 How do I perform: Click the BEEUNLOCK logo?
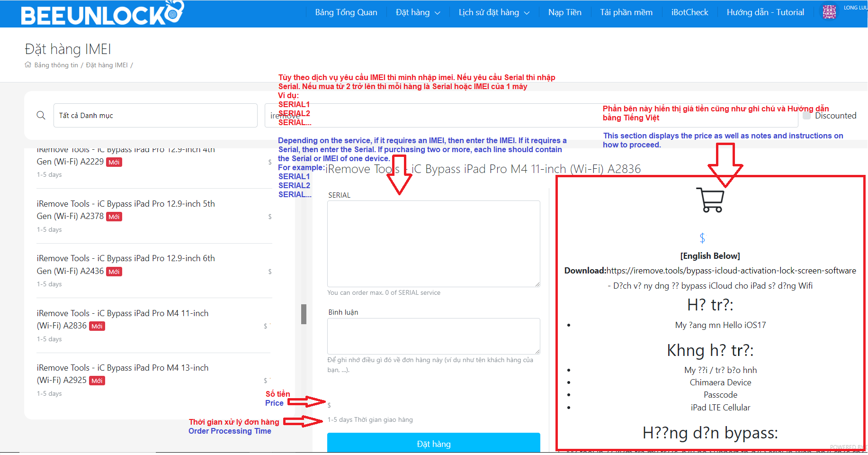point(102,13)
